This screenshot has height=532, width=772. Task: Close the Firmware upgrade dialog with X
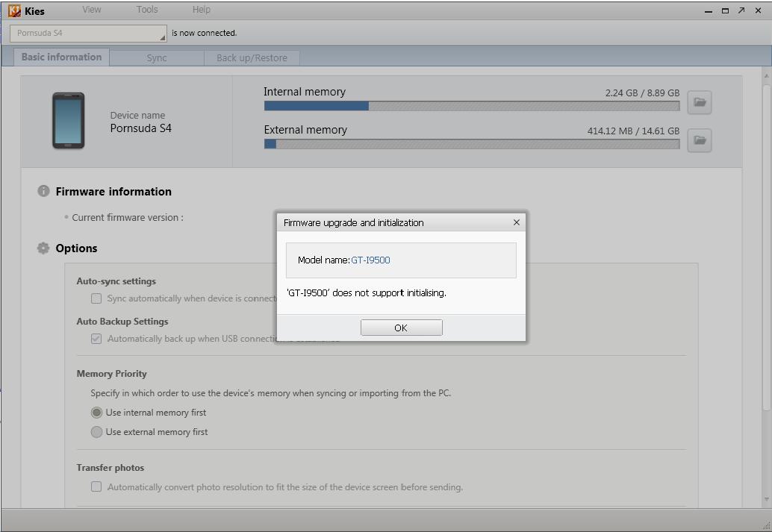click(x=517, y=222)
